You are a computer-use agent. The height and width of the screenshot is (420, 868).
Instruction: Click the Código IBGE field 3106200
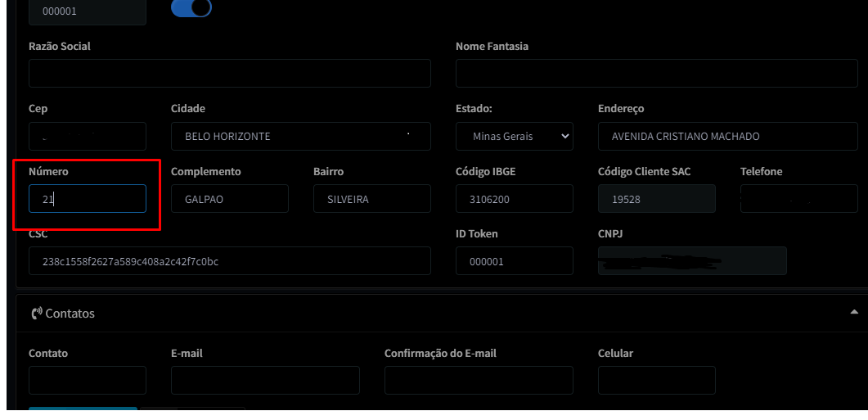(515, 198)
